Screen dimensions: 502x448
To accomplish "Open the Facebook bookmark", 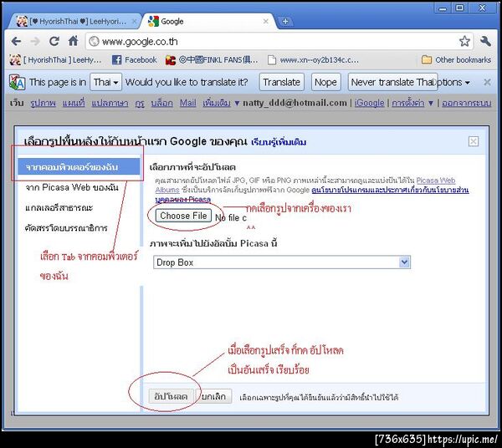I will (135, 60).
